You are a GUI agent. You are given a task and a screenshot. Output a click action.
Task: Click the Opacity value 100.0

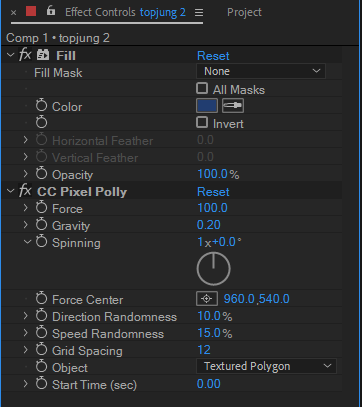[212, 174]
